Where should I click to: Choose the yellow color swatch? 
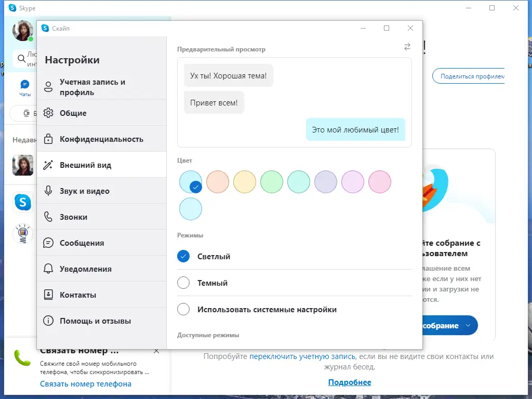click(x=245, y=182)
